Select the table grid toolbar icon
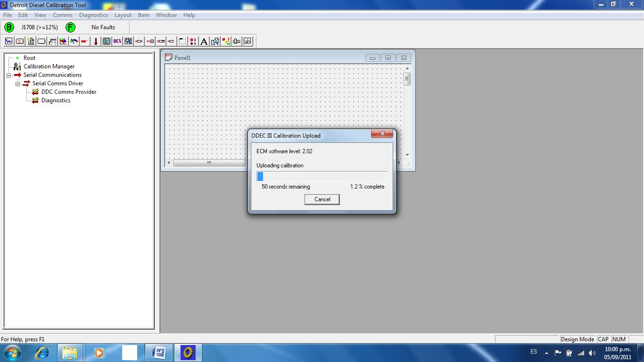644x362 pixels. (52, 41)
